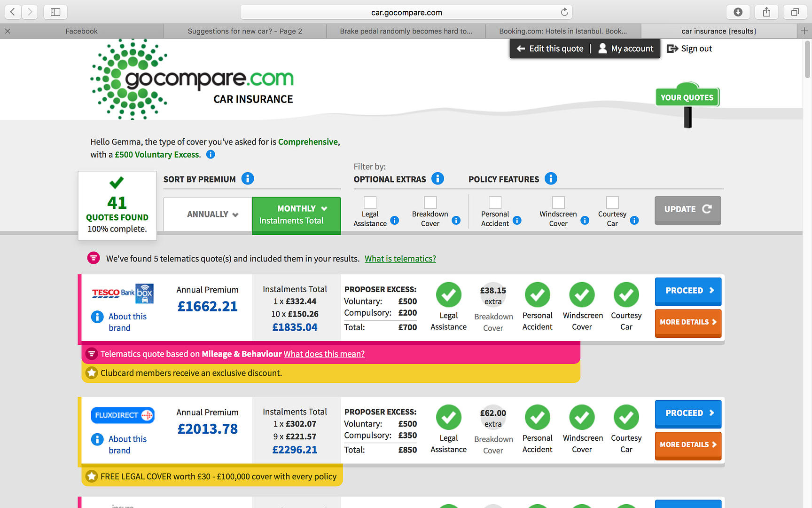Proceed with FluxDirect quote
This screenshot has height=508, width=812.
[688, 413]
